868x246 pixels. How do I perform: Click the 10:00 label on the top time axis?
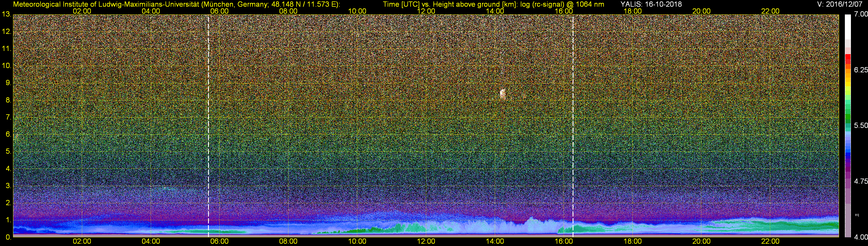[357, 11]
